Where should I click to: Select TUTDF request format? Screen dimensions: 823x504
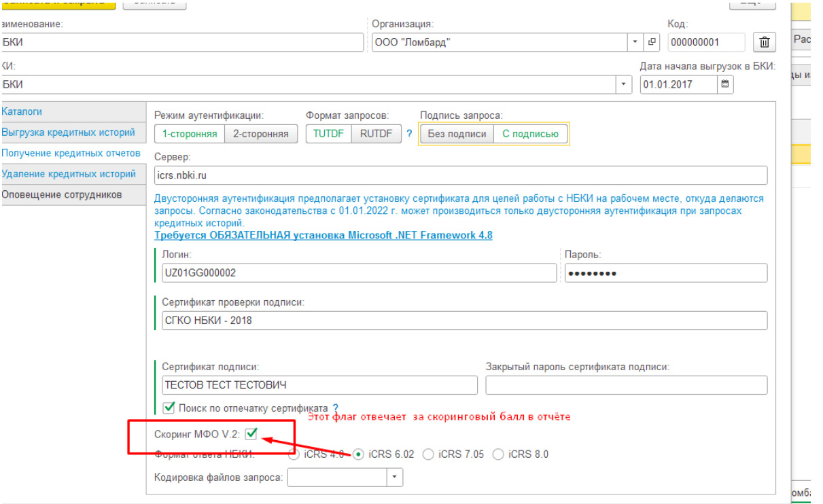(x=329, y=134)
